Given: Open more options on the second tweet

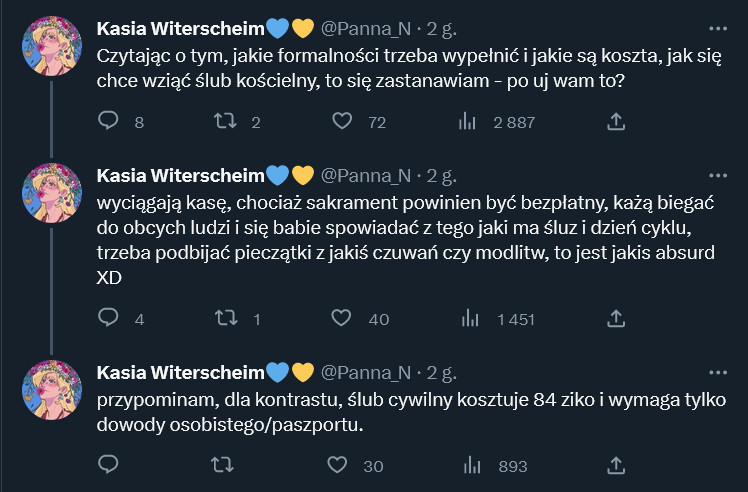Looking at the screenshot, I should tap(718, 176).
